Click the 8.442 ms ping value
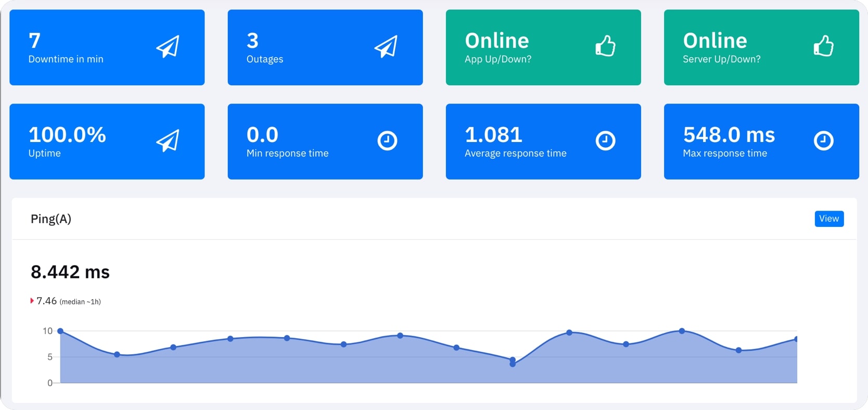868x410 pixels. point(70,272)
